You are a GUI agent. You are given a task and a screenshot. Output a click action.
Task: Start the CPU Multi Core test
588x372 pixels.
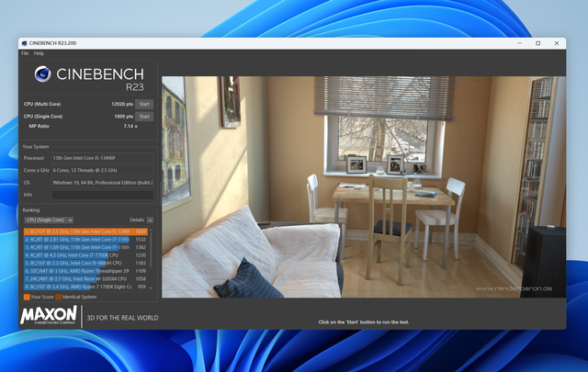144,104
